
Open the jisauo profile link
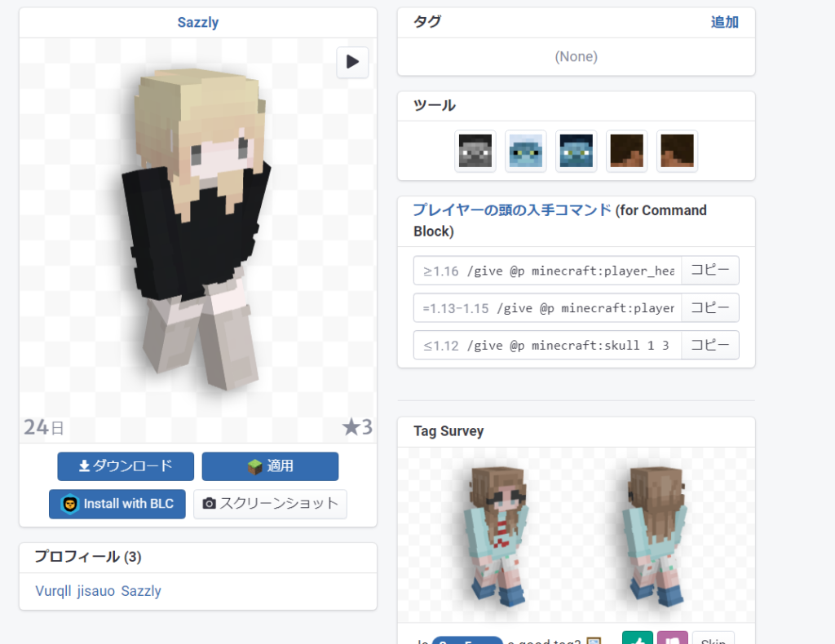pyautogui.click(x=96, y=591)
